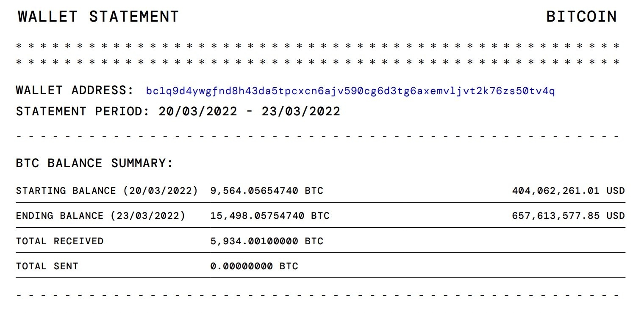This screenshot has height=313, width=644.
Task: Click the first row of asterisks
Action: tap(317, 46)
